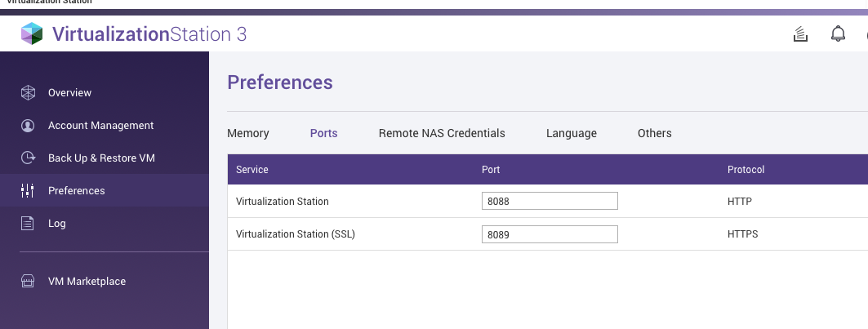Click the Service column header
868x329 pixels.
pos(252,170)
